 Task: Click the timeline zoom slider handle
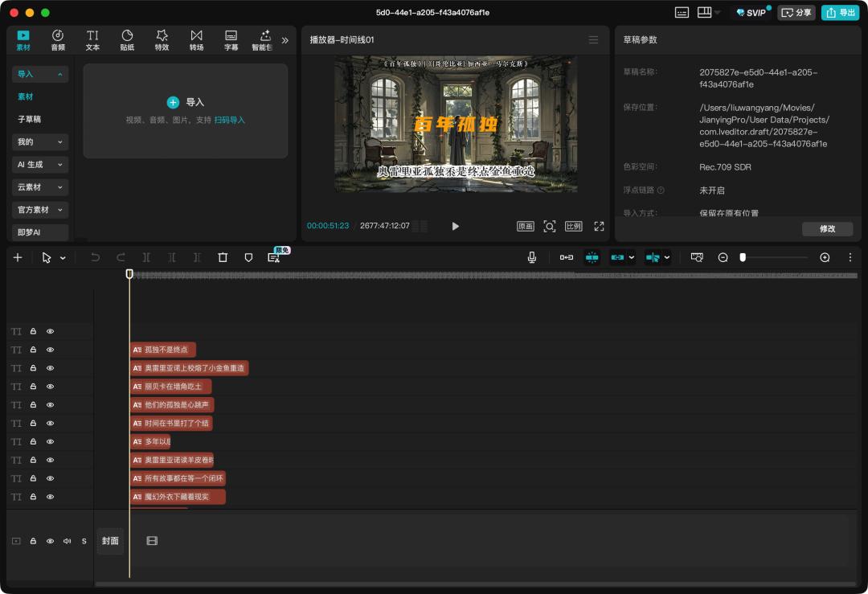pos(743,257)
